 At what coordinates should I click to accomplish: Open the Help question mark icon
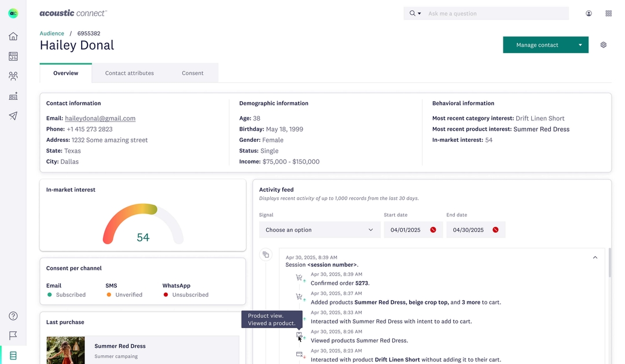click(13, 316)
